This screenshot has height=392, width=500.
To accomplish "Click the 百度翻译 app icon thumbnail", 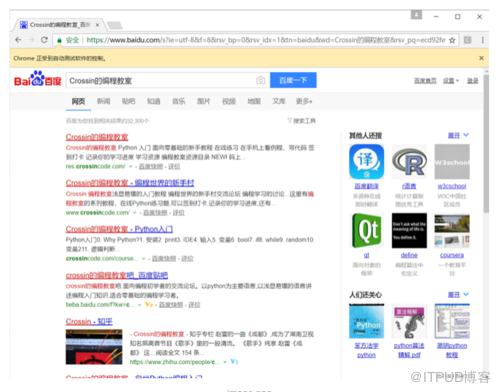I will (366, 162).
